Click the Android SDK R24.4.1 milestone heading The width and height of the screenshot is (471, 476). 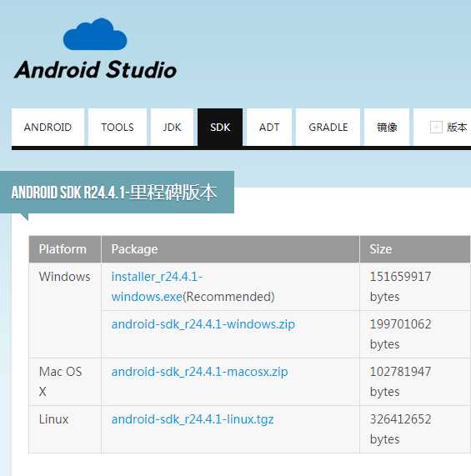(114, 193)
